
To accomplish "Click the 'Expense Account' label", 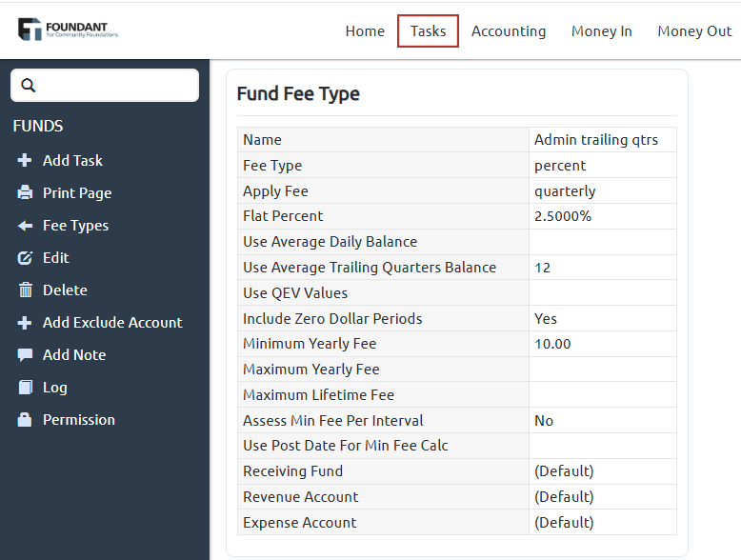I will point(300,523).
